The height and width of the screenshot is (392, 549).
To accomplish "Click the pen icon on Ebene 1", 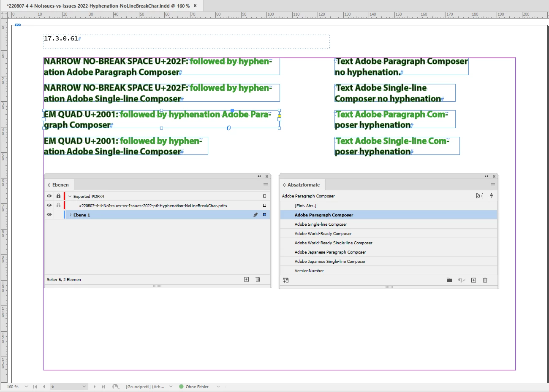I will [x=255, y=215].
